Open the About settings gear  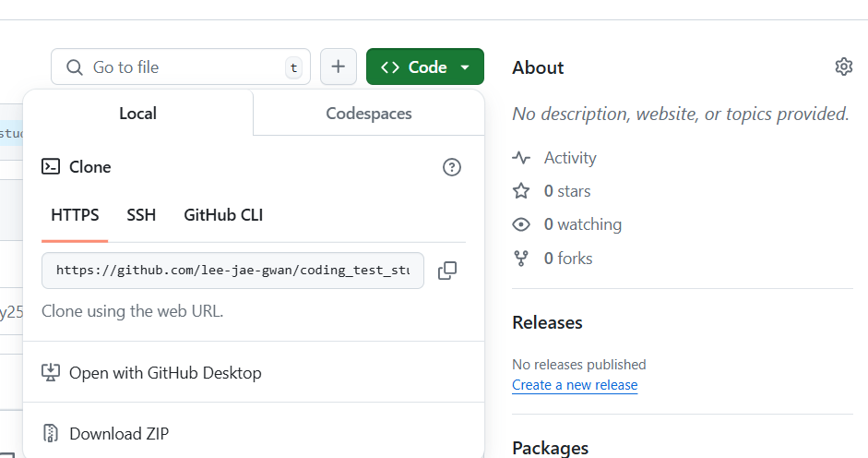point(843,66)
